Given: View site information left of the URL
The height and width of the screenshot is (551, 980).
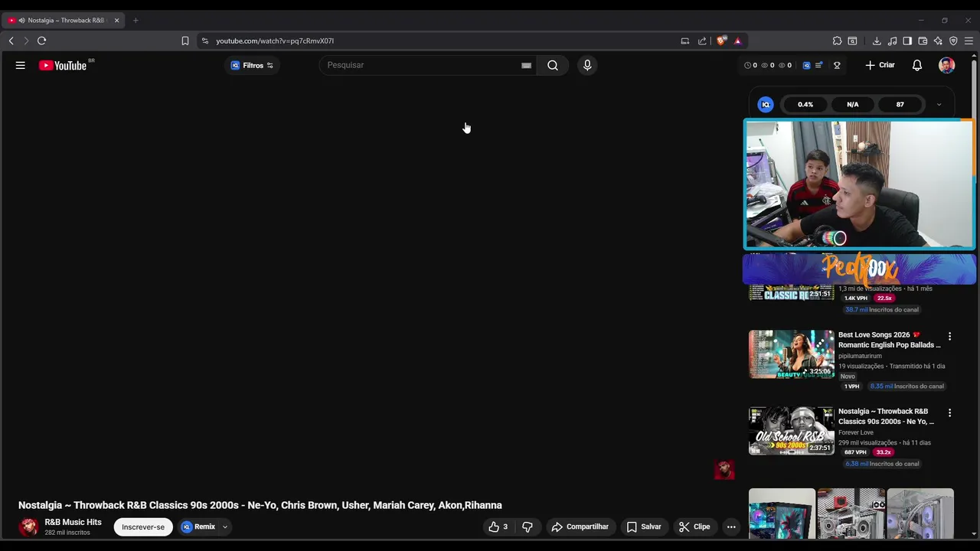Looking at the screenshot, I should [204, 41].
